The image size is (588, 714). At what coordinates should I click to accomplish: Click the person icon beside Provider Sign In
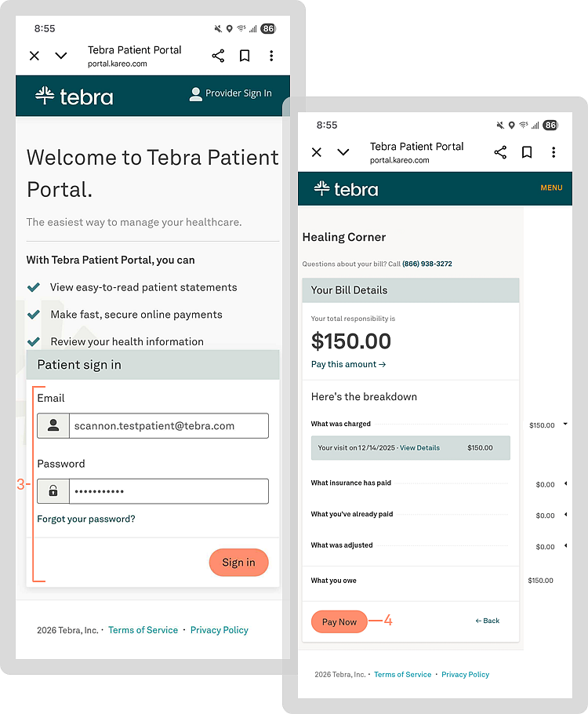click(195, 93)
